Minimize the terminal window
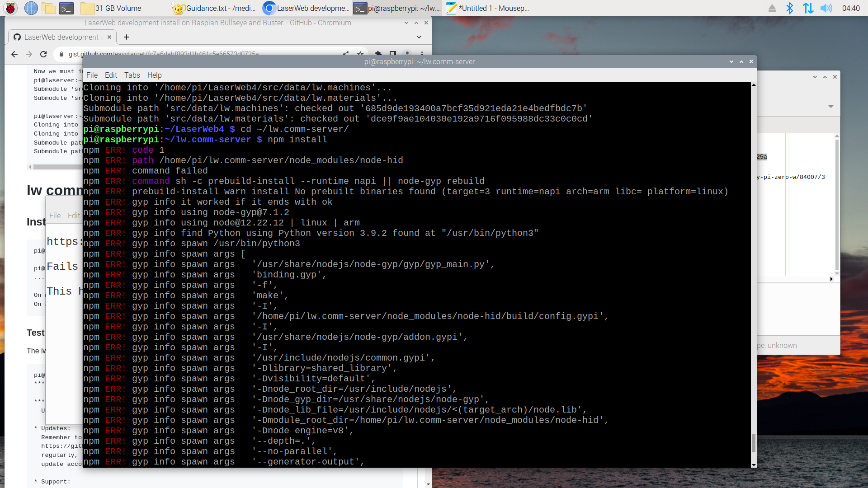 tap(731, 61)
